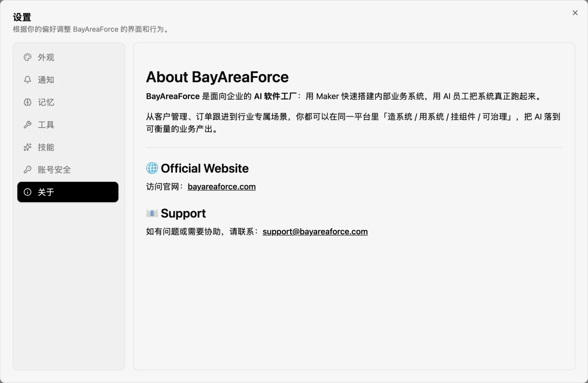
Task: Select the 关于 tab
Action: coord(68,192)
